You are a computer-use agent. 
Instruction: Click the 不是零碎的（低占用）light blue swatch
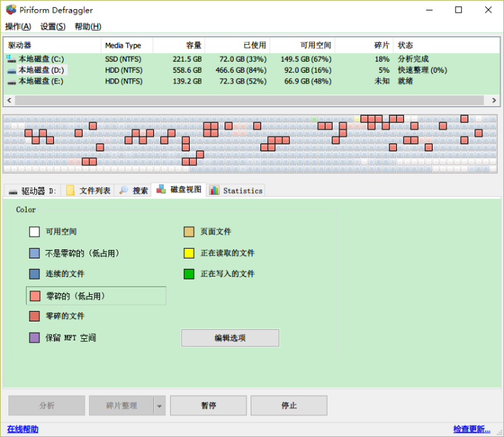tap(34, 253)
